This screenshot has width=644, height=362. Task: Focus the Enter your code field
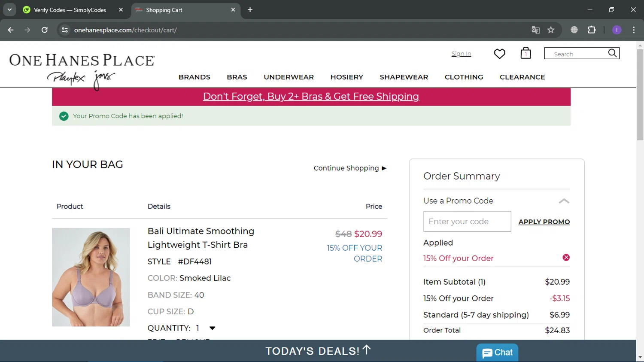point(467,222)
